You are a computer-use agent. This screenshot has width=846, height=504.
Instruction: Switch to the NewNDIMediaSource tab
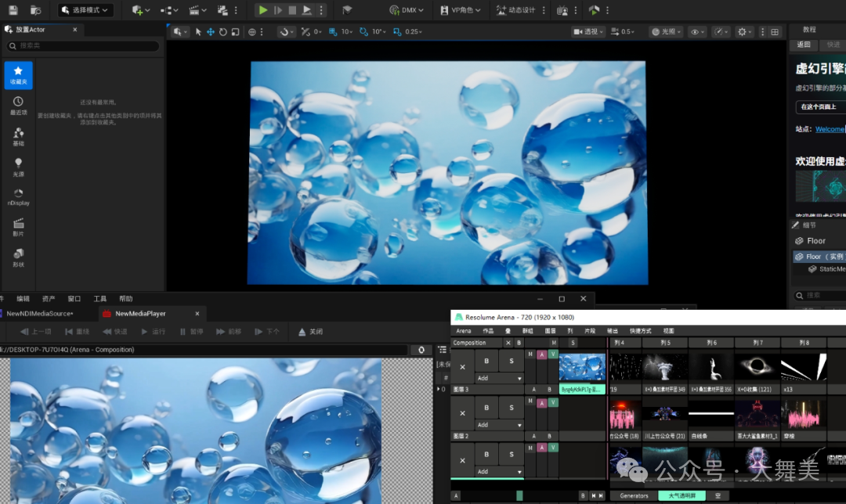tap(39, 314)
